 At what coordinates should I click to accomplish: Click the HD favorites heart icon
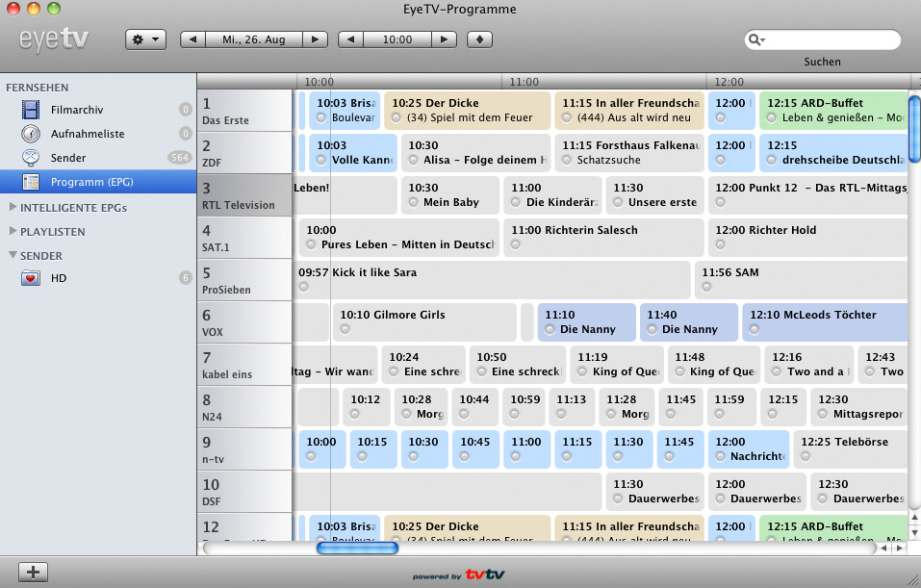tap(31, 278)
